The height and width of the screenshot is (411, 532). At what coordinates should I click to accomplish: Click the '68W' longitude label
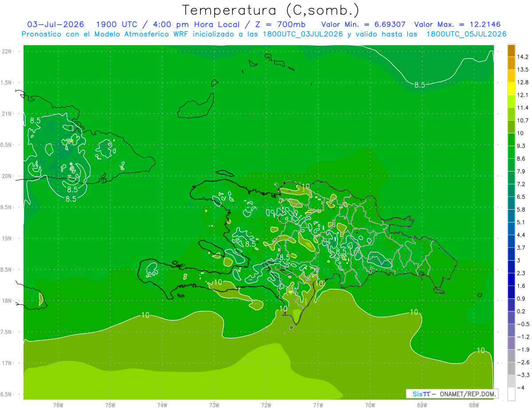pyautogui.click(x=474, y=405)
